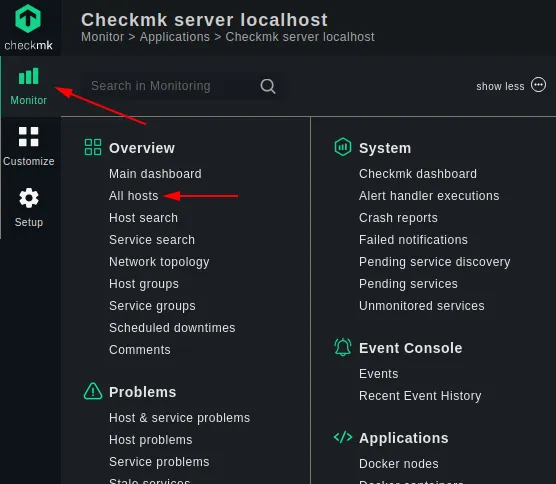Click the Applications code brackets icon
The image size is (556, 484).
(343, 437)
